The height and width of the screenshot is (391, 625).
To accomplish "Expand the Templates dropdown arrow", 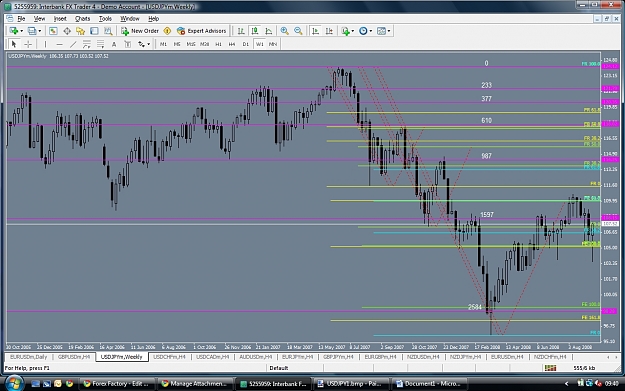I will [389, 31].
